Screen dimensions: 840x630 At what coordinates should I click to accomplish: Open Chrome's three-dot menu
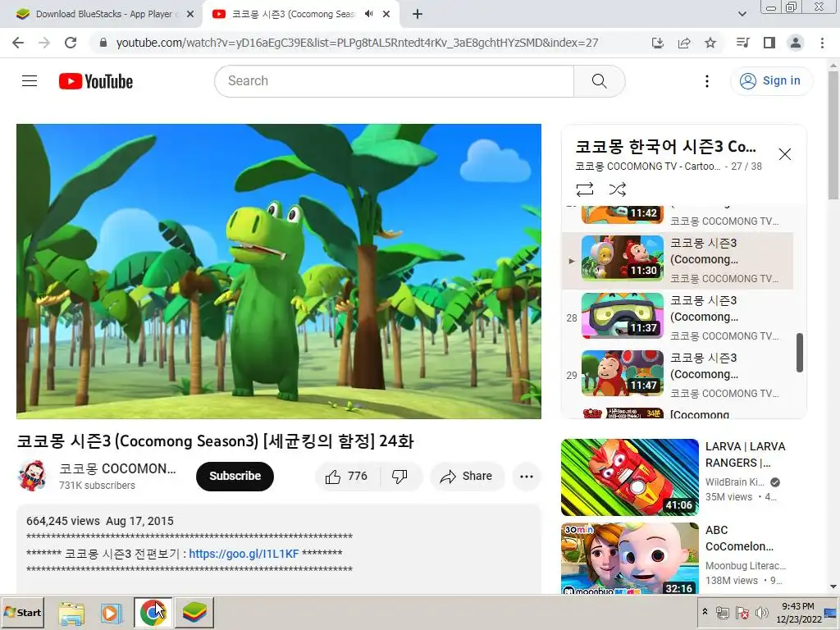tap(822, 43)
